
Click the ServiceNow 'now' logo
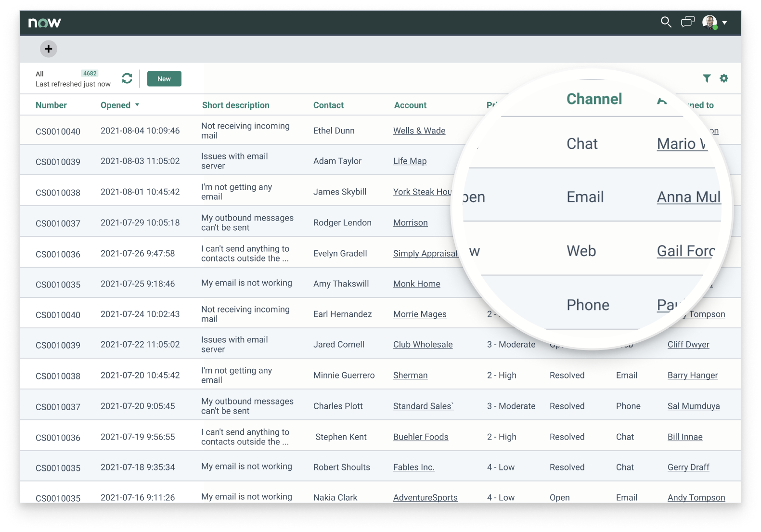pyautogui.click(x=45, y=23)
